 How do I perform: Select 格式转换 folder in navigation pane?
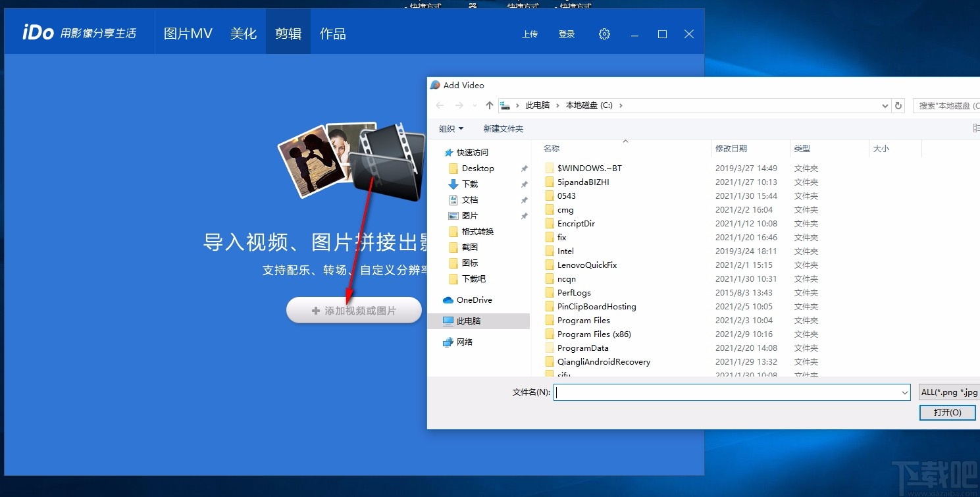(471, 231)
